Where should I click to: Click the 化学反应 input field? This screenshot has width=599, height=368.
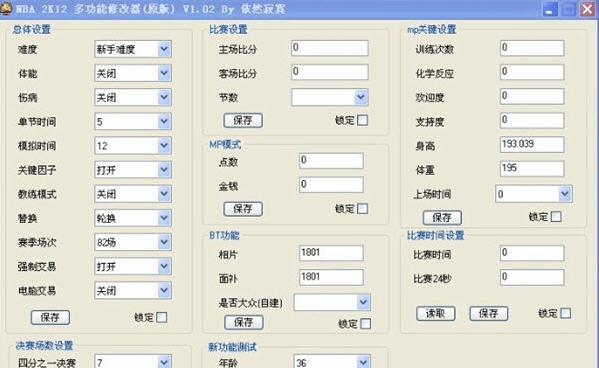coord(532,72)
